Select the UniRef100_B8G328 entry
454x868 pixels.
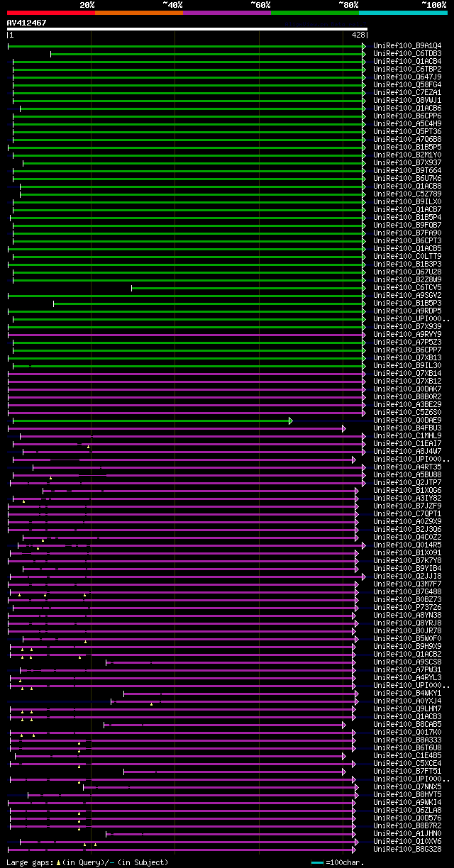407,849
